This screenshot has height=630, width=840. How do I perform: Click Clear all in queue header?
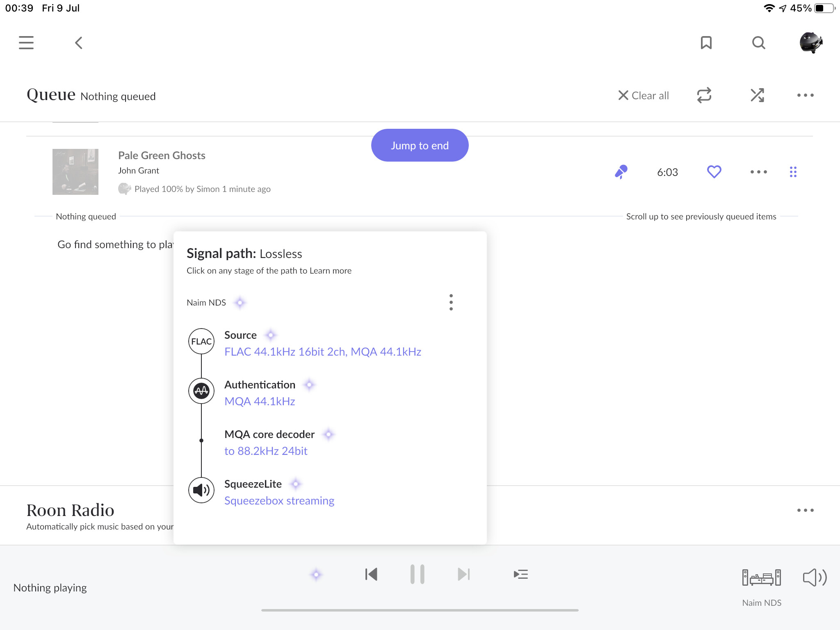(644, 96)
